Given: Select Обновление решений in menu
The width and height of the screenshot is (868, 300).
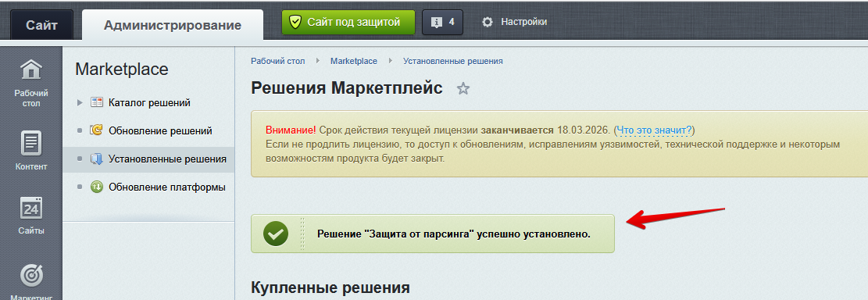Looking at the screenshot, I should pos(160,131).
